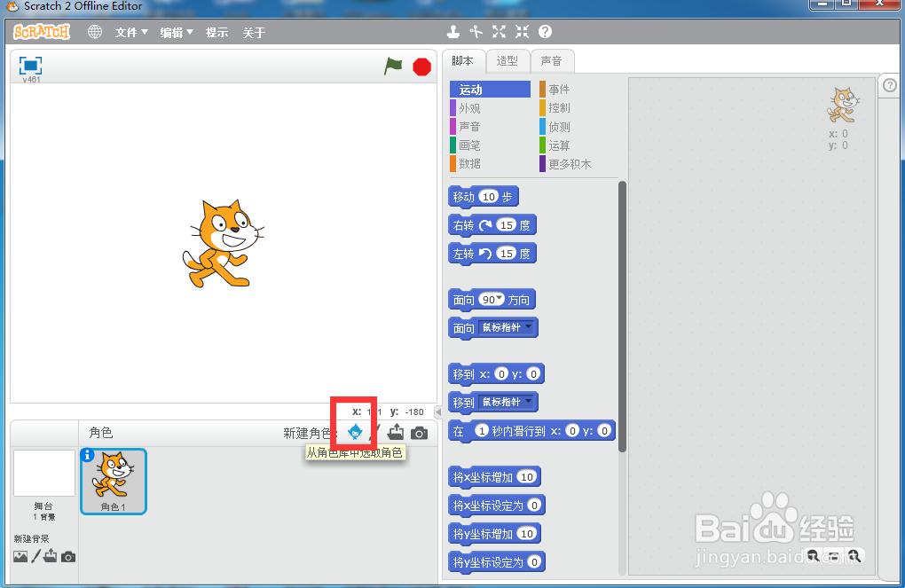Viewport: 905px width, 588px height.
Task: Switch stage to full screen mode
Action: pyautogui.click(x=30, y=66)
